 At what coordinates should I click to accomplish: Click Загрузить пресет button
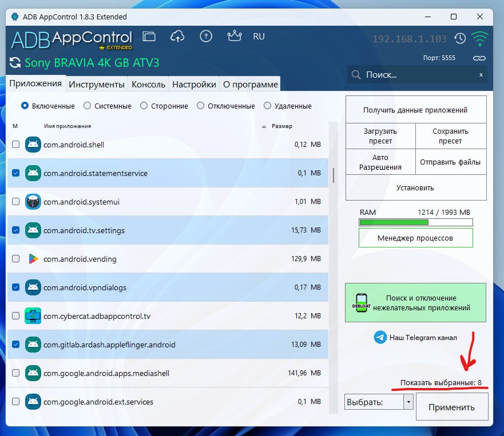point(380,136)
